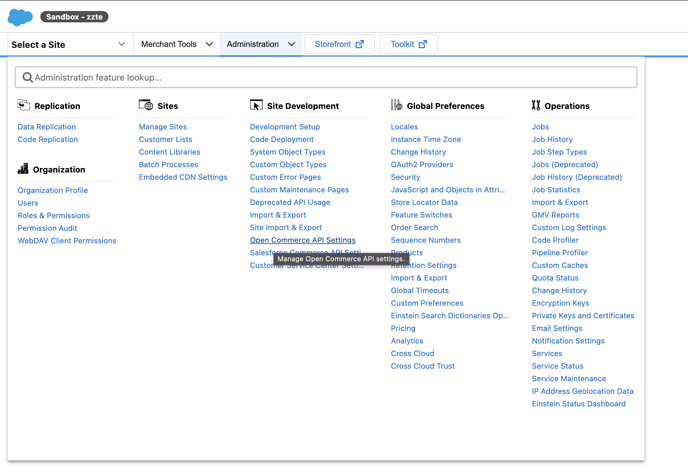Image resolution: width=688 pixels, height=476 pixels.
Task: Go to Organization Profile
Action: click(53, 190)
